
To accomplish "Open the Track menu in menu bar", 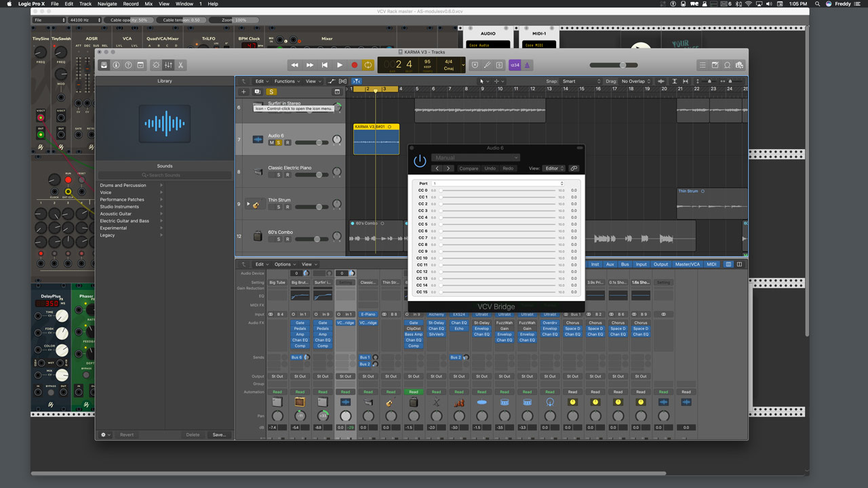I will (85, 4).
